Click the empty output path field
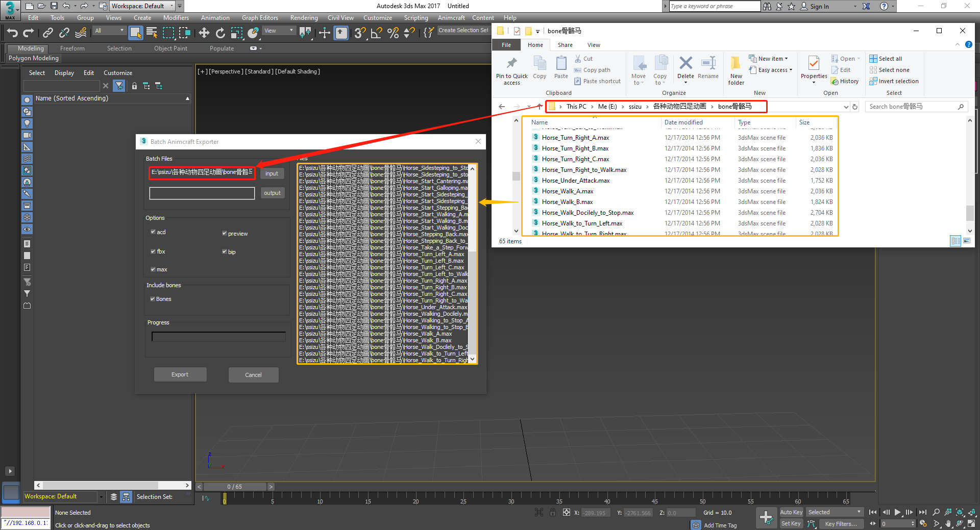This screenshot has width=980, height=530. [x=202, y=193]
